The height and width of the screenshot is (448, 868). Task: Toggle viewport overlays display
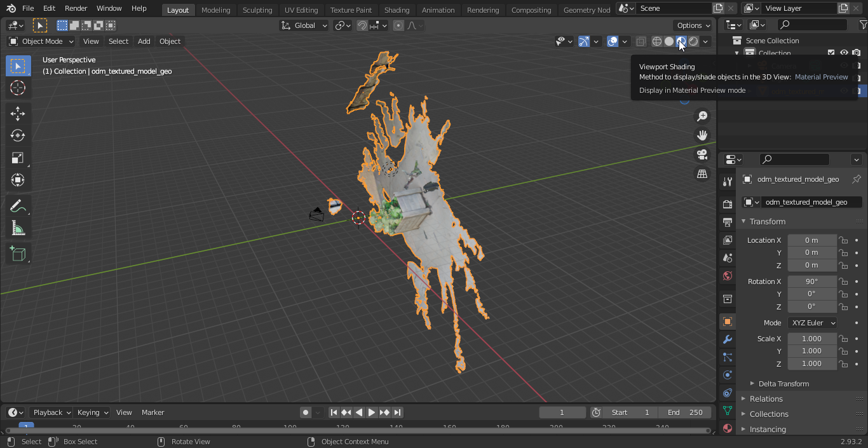[613, 41]
